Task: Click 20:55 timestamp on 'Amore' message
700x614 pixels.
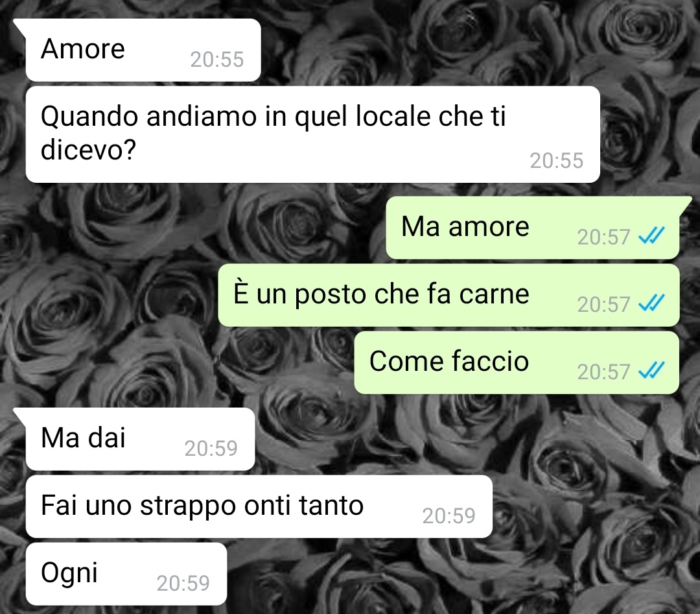Action: click(217, 60)
